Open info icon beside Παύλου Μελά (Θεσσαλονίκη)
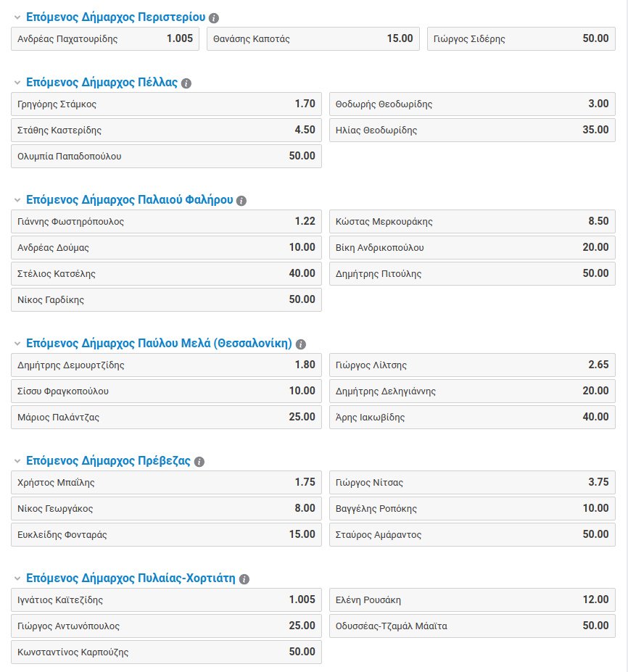Viewport: 628px width, 672px height. click(301, 344)
